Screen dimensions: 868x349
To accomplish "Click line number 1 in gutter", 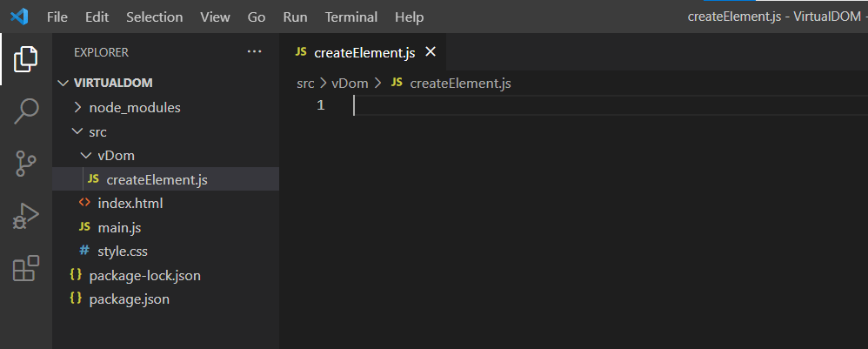I will coord(321,104).
